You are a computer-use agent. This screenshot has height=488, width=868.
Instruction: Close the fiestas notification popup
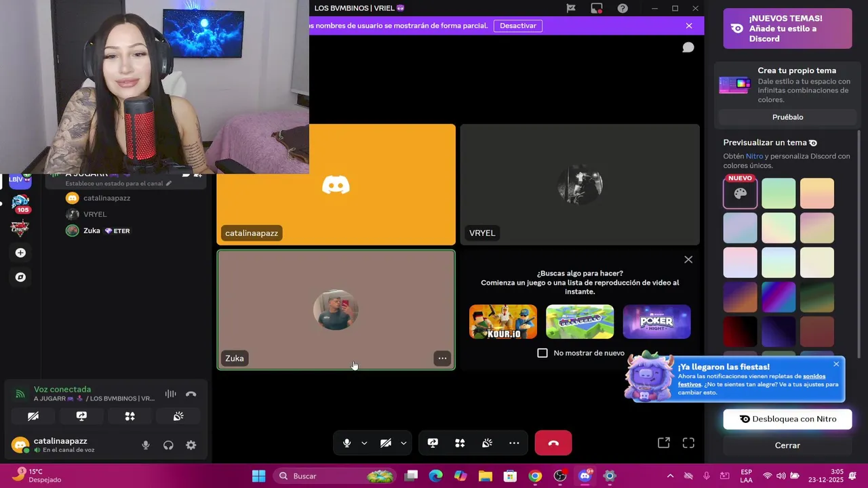(836, 364)
